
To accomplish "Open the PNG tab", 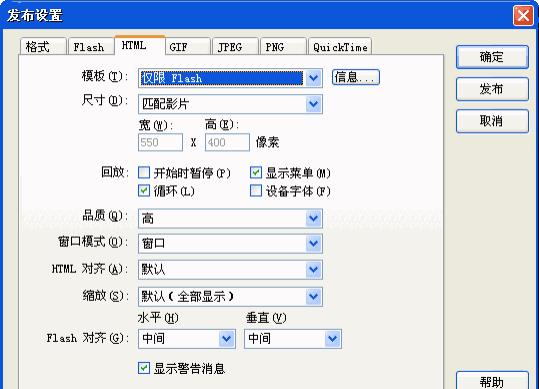I will pyautogui.click(x=283, y=46).
